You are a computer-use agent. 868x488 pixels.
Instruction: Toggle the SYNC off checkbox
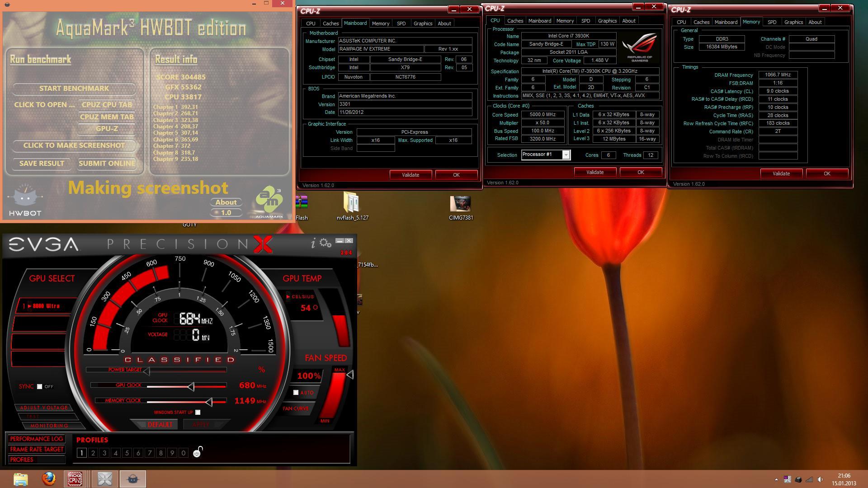(x=39, y=386)
